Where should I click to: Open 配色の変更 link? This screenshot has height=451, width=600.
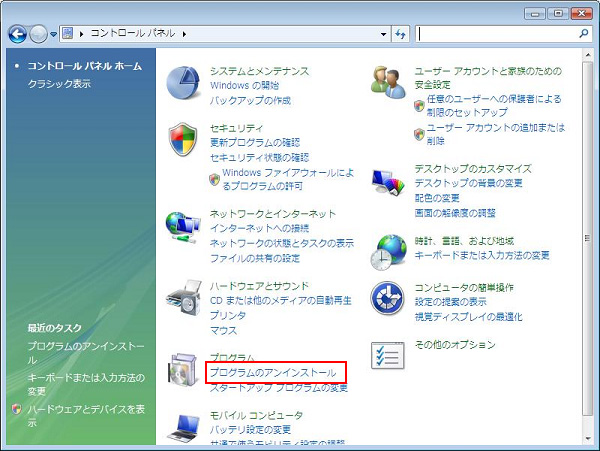[x=437, y=198]
